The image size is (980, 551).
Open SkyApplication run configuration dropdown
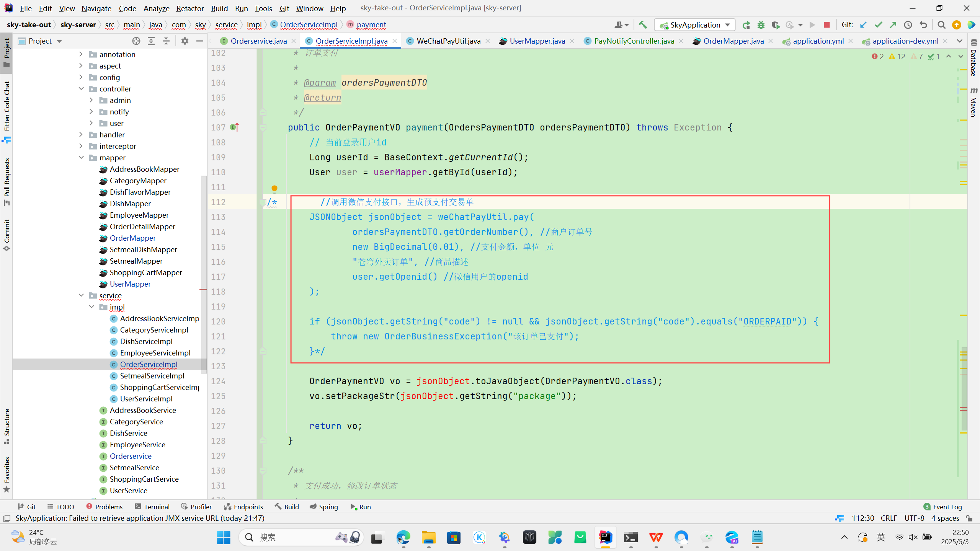click(694, 25)
